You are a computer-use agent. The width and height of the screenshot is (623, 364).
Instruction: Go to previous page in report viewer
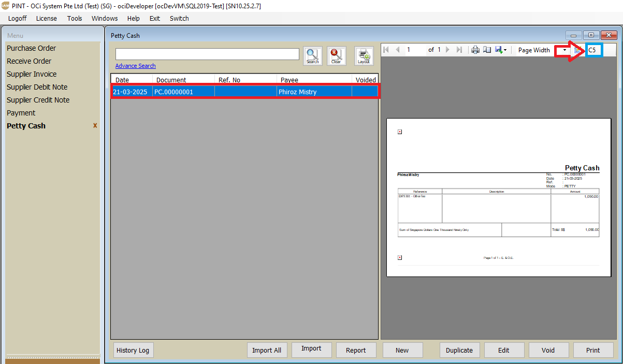(398, 50)
